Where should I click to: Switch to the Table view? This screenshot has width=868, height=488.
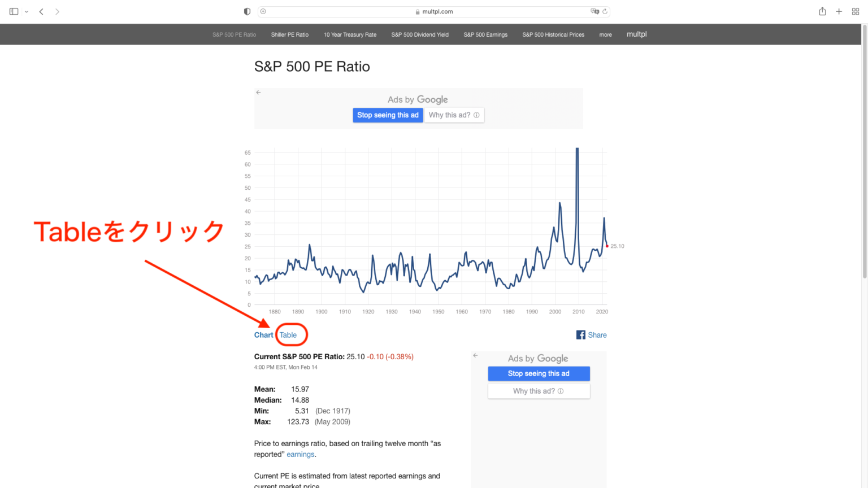coord(289,334)
